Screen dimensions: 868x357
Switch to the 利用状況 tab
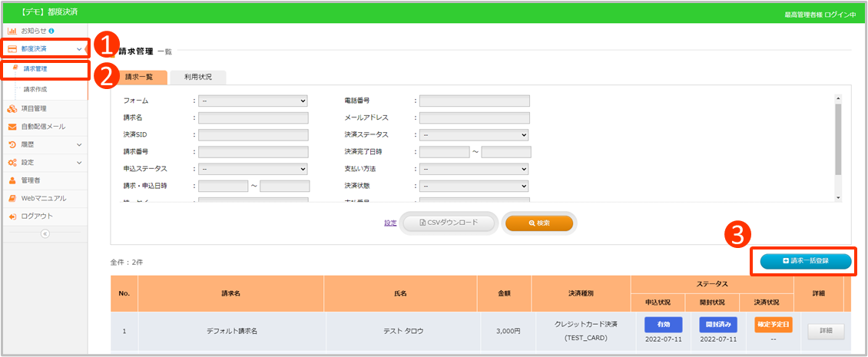197,77
